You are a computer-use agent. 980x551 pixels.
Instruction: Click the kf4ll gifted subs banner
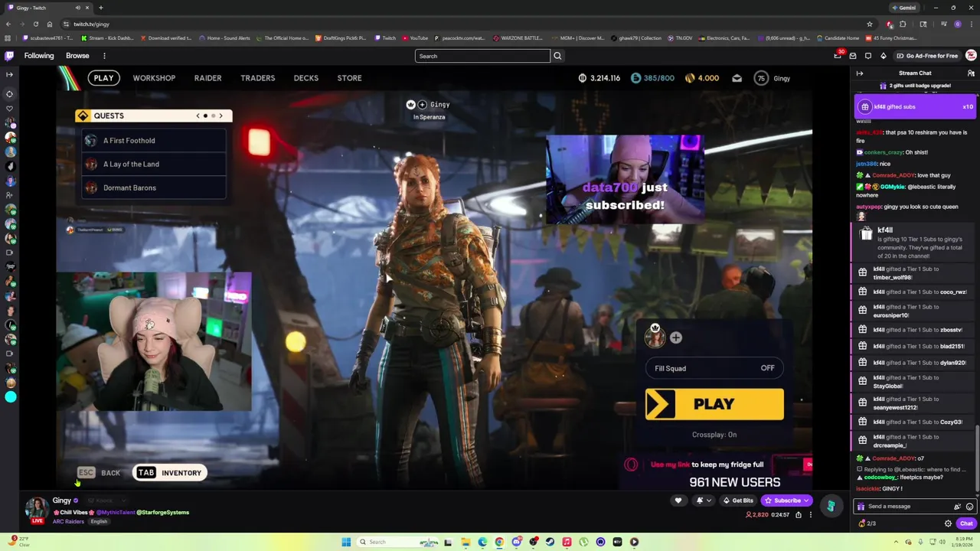[x=915, y=107]
